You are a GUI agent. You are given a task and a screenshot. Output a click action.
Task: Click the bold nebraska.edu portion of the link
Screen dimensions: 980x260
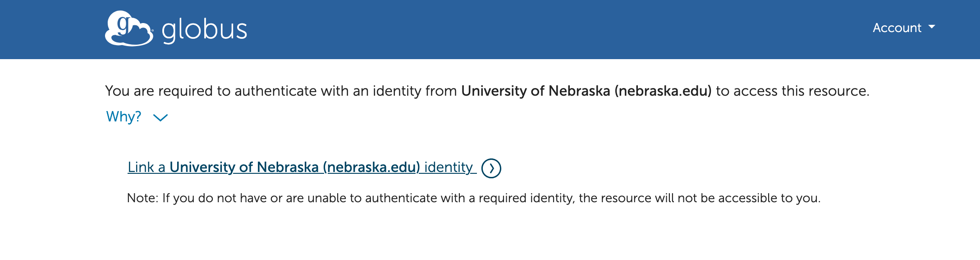pyautogui.click(x=371, y=167)
